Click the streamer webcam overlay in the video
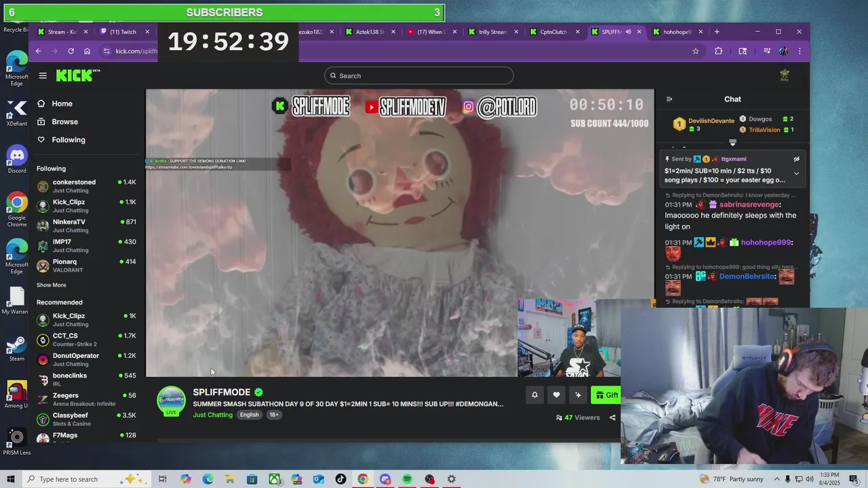 point(569,338)
